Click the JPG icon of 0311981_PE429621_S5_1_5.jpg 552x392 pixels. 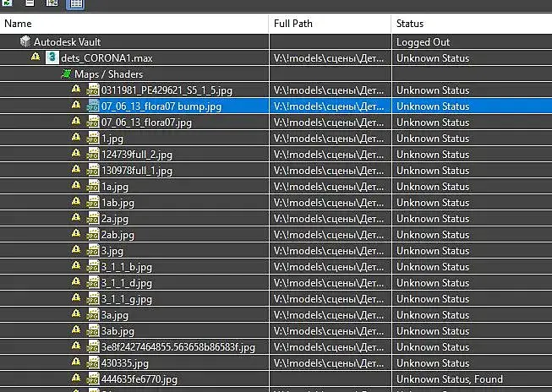[93, 90]
